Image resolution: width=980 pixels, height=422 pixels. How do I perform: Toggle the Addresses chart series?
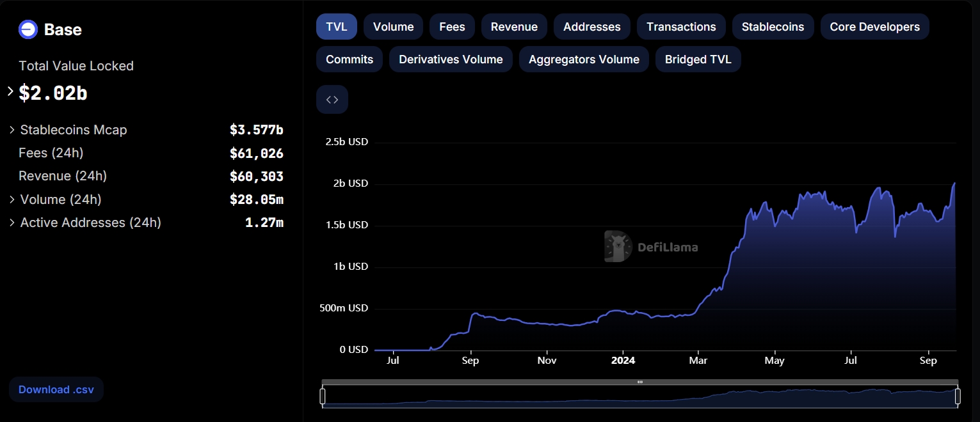[x=592, y=27]
